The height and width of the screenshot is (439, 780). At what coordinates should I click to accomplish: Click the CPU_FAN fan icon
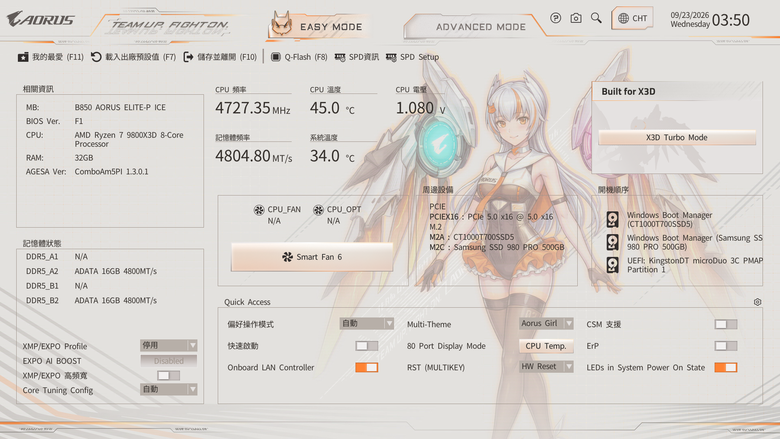click(x=259, y=210)
